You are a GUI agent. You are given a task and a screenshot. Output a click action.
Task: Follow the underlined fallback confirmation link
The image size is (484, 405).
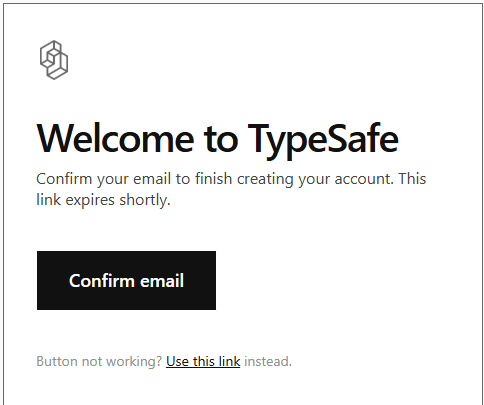(203, 361)
